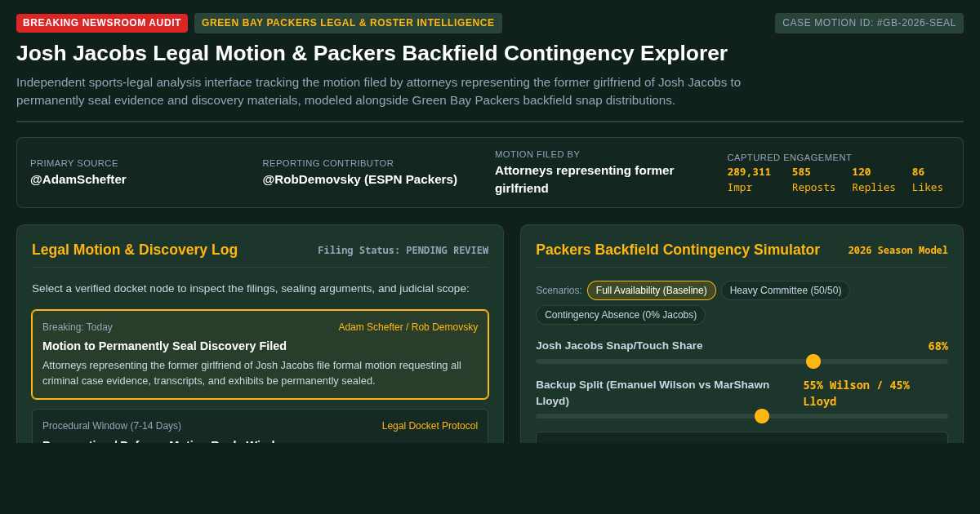Image resolution: width=980 pixels, height=514 pixels.
Task: Click the Attorneys representing former girlfriend text
Action: tap(584, 179)
